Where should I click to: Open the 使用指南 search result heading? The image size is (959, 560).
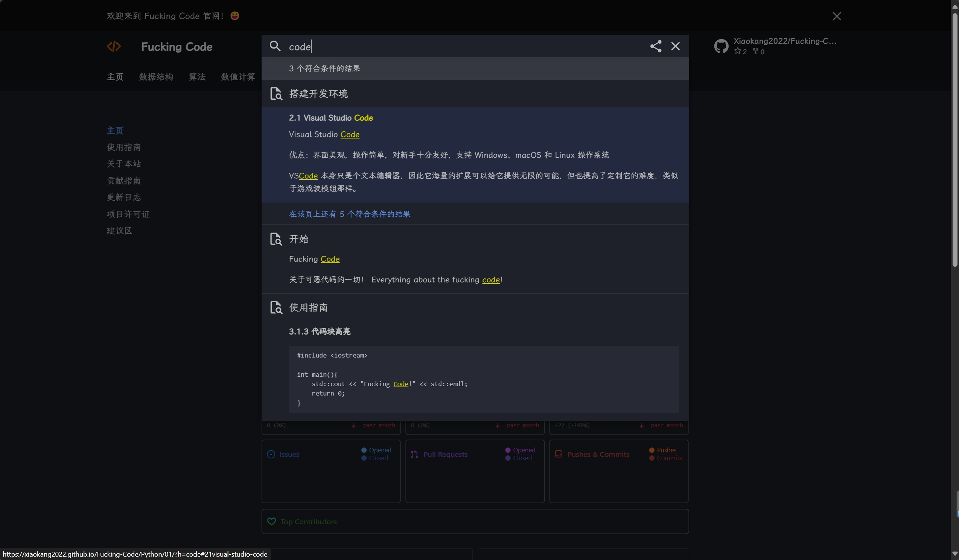(309, 307)
